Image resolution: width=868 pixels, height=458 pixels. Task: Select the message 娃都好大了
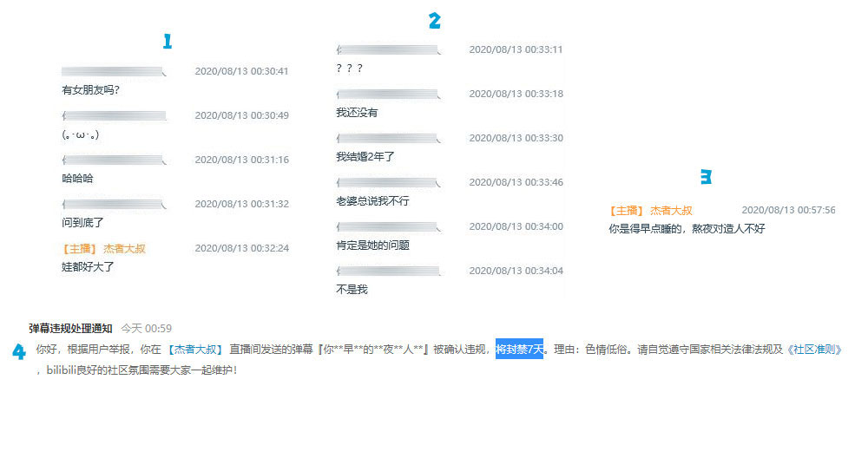pyautogui.click(x=88, y=267)
